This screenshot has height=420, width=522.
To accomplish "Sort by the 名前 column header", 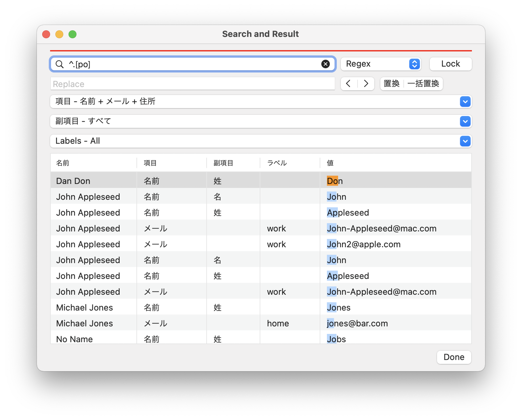I will [x=63, y=163].
